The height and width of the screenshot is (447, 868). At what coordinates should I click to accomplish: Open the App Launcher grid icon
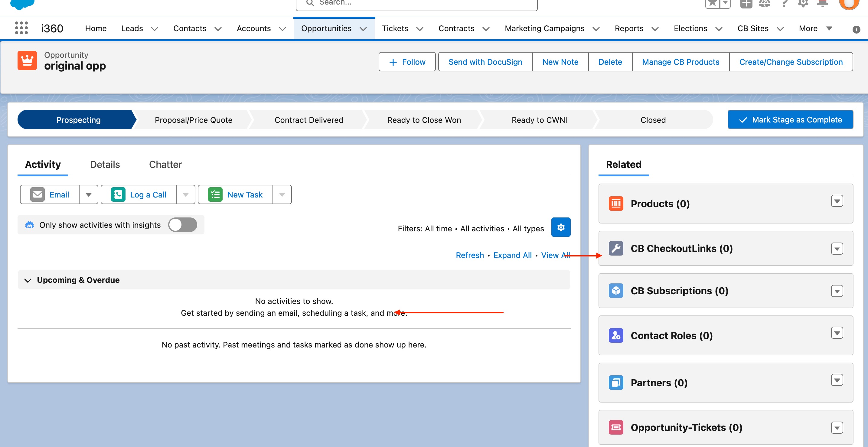[x=21, y=28]
